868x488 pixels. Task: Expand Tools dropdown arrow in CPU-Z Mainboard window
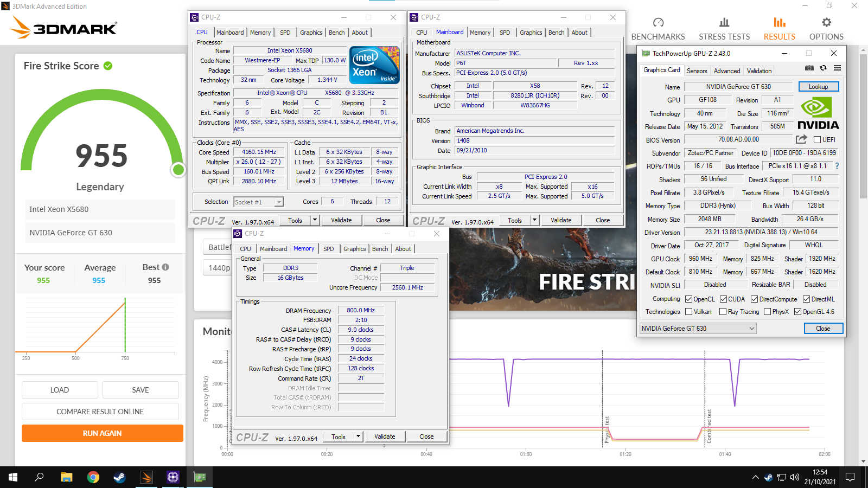click(x=534, y=220)
